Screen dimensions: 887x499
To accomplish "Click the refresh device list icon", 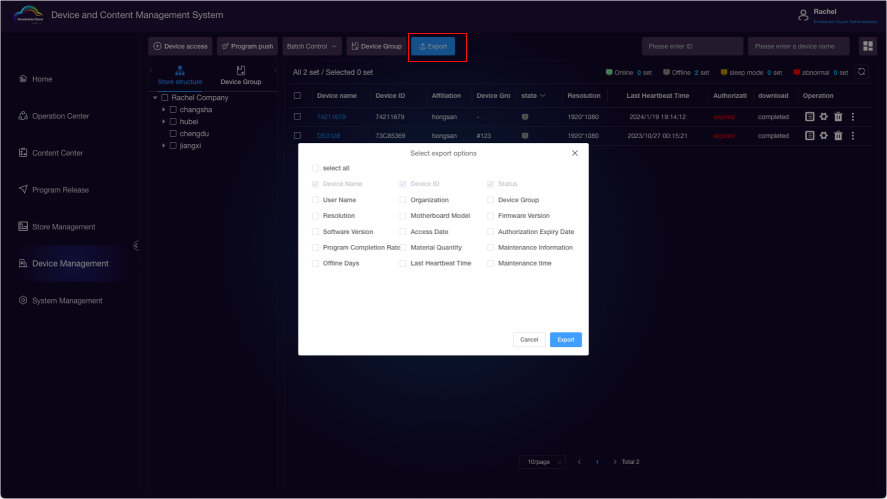I will 863,72.
